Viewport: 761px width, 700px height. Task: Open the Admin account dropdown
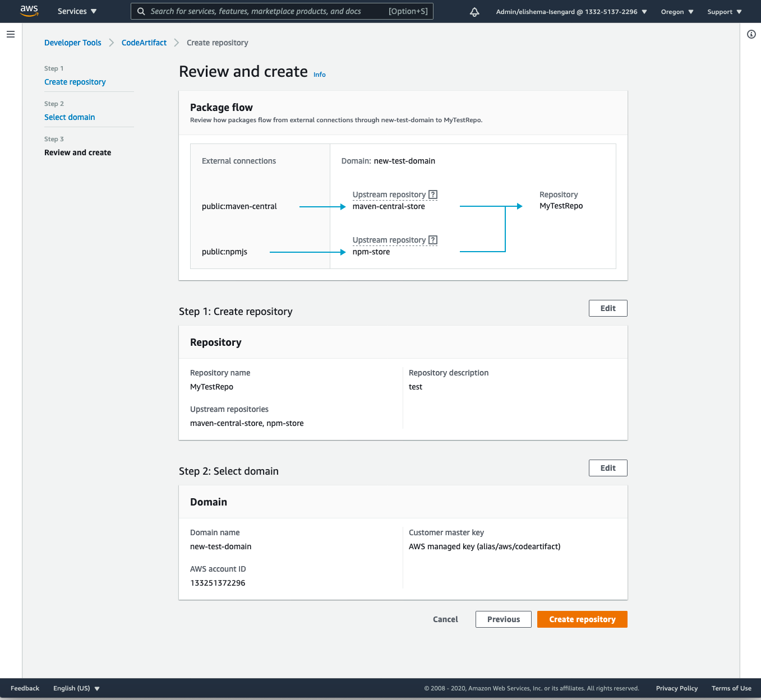(x=571, y=12)
